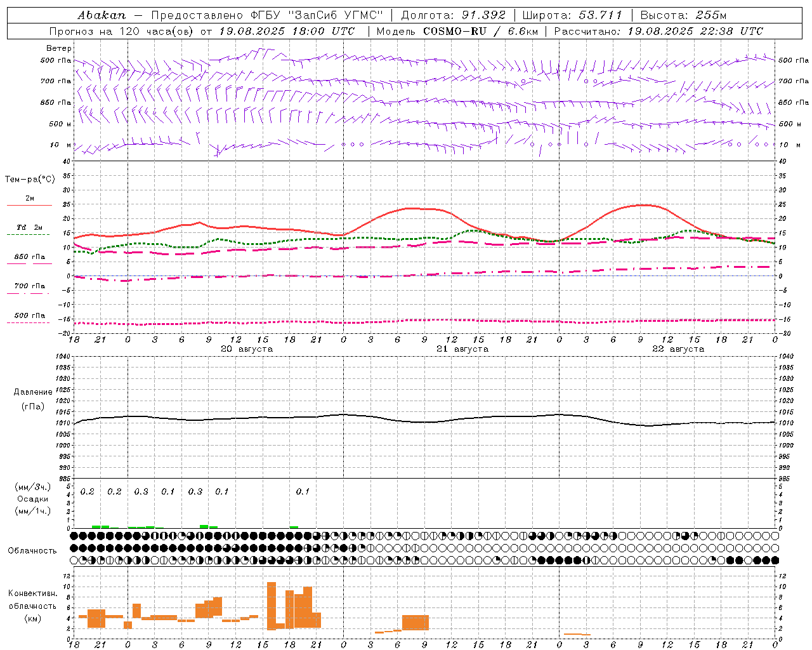This screenshot has width=812, height=650.
Task: Click the tallest orange convective cloud bar
Action: [272, 606]
